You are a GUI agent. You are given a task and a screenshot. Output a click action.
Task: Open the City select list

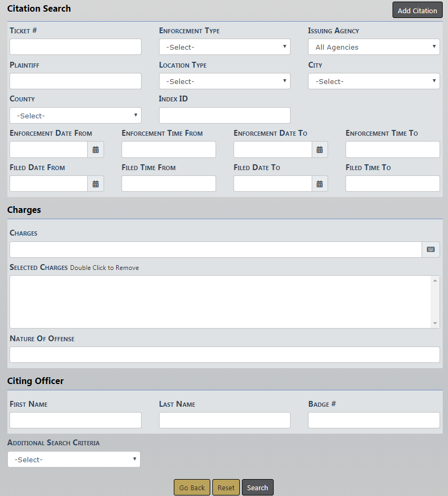click(x=374, y=81)
